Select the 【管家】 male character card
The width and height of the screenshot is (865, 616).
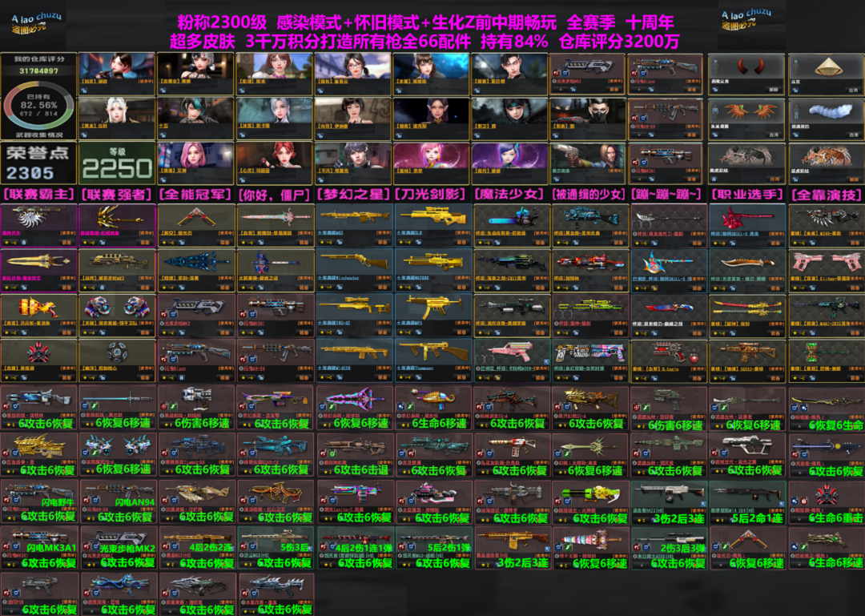pos(509,74)
